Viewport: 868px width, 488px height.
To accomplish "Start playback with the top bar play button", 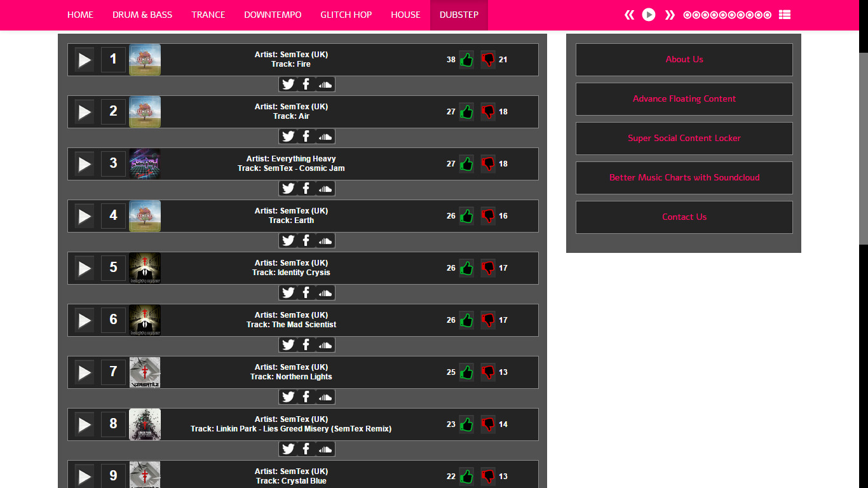I will pos(648,14).
